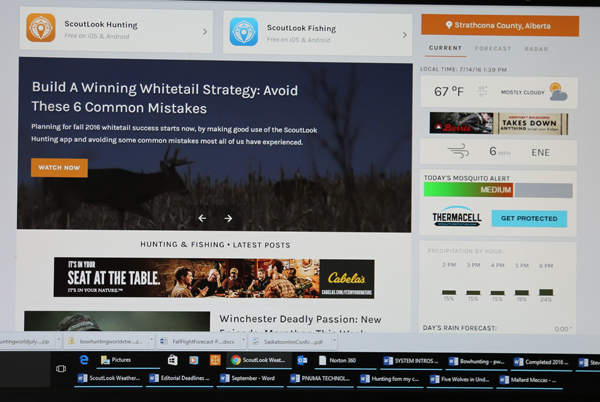Click the mostly cloudy weather icon
This screenshot has width=600, height=402.
point(556,92)
